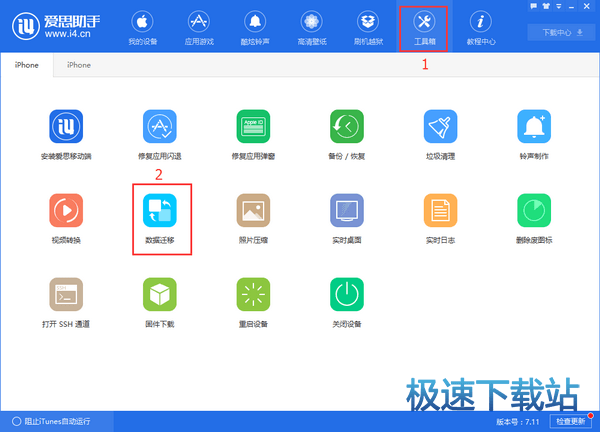Open 高清壁纸 wallpapers section

tap(312, 28)
